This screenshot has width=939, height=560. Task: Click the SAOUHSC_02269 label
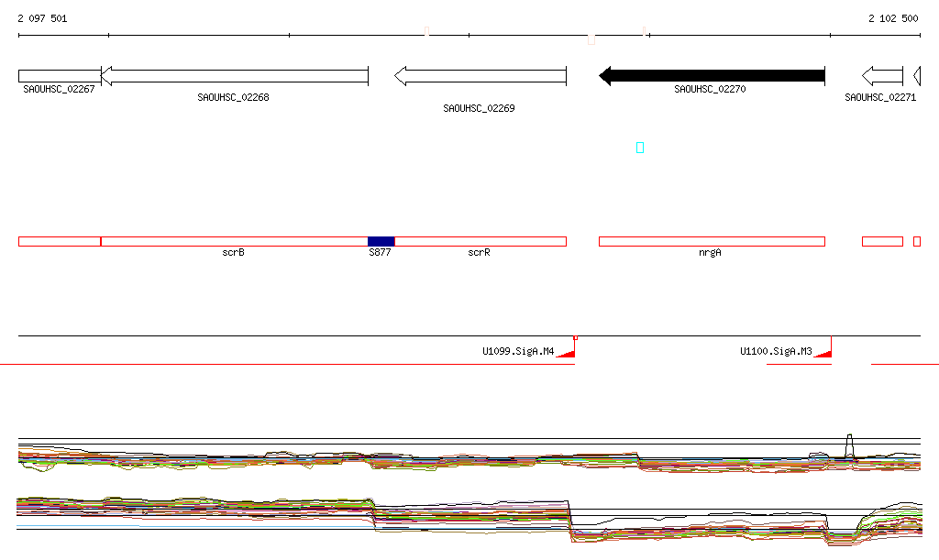pyautogui.click(x=479, y=108)
